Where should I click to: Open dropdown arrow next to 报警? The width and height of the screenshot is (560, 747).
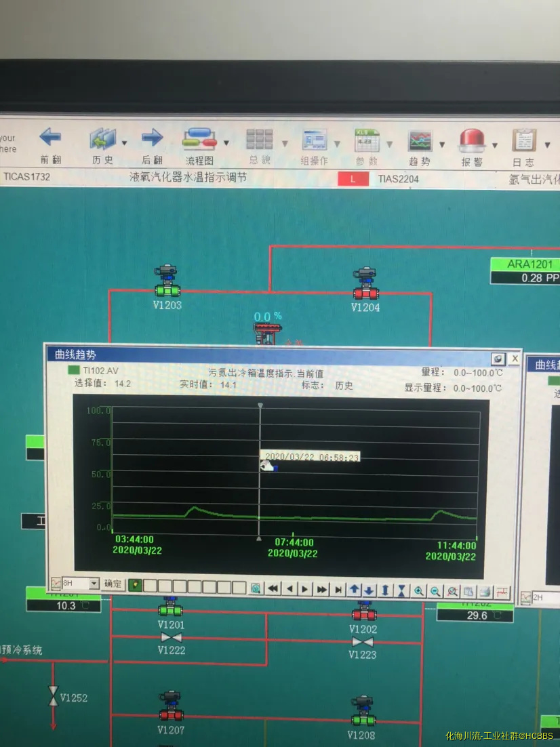[495, 145]
